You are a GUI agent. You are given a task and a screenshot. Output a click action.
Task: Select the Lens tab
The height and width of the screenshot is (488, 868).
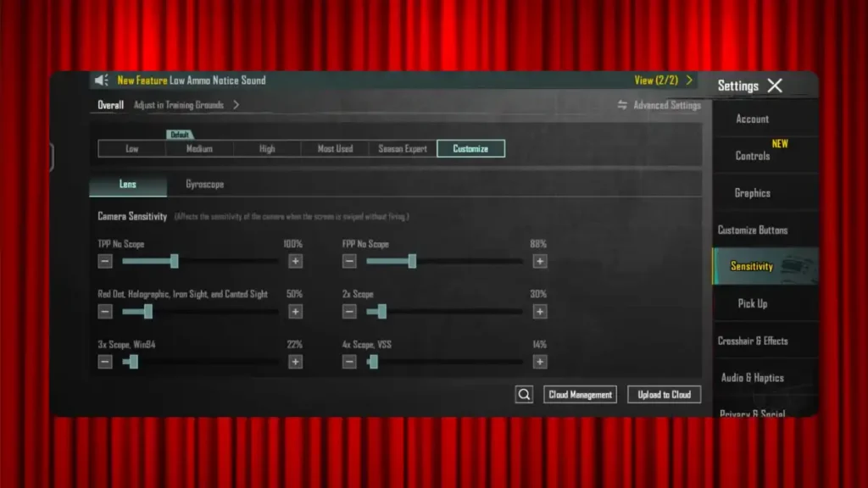[x=128, y=184]
